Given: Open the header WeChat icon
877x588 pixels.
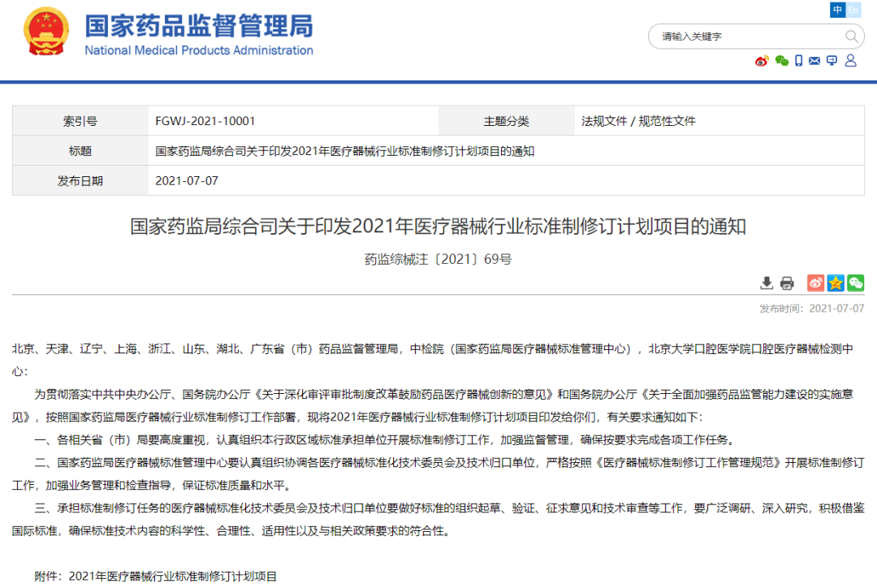Looking at the screenshot, I should [781, 61].
